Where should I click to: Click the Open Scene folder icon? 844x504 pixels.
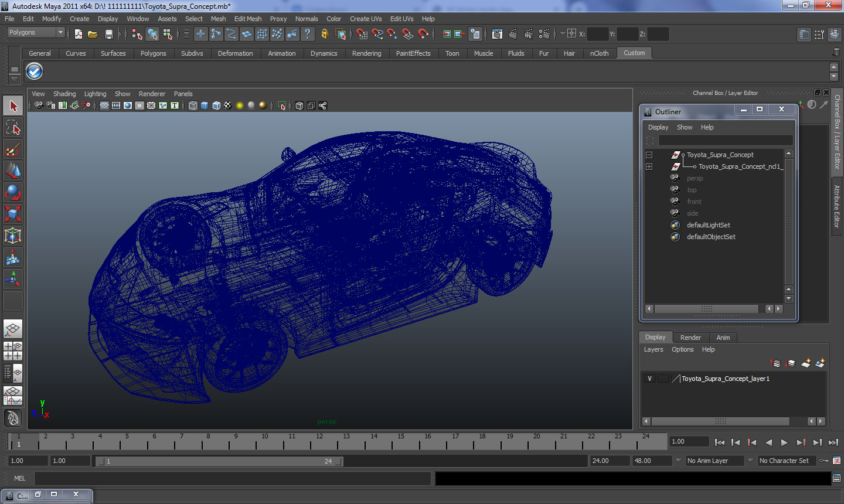coord(93,34)
